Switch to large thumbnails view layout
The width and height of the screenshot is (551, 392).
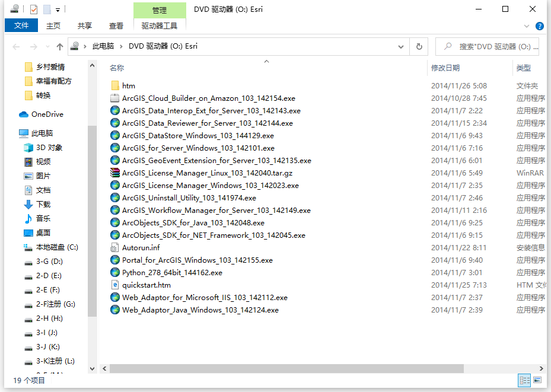537,380
